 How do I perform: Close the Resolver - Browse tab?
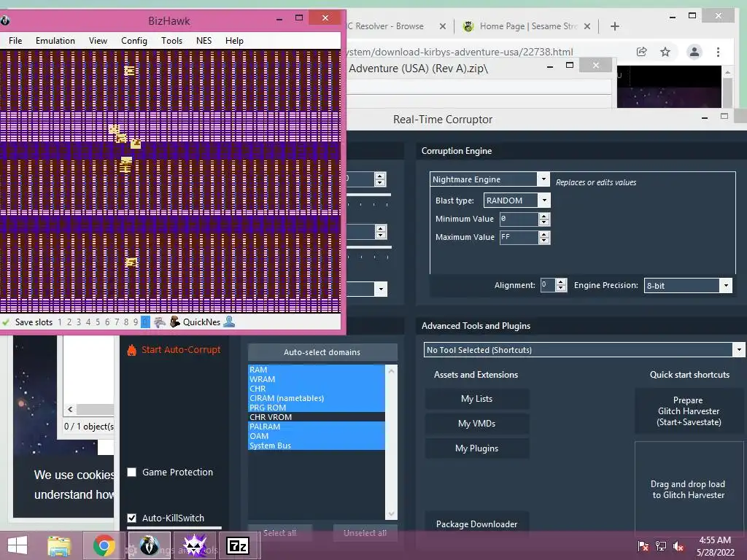coord(443,26)
